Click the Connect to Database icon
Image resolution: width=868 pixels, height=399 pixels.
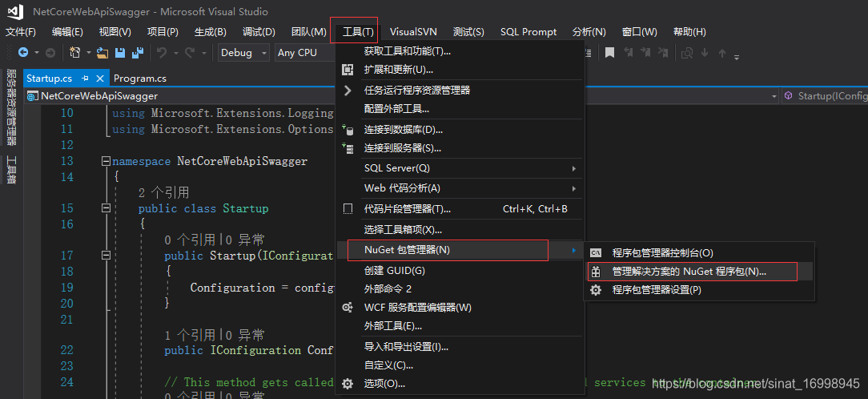[348, 130]
